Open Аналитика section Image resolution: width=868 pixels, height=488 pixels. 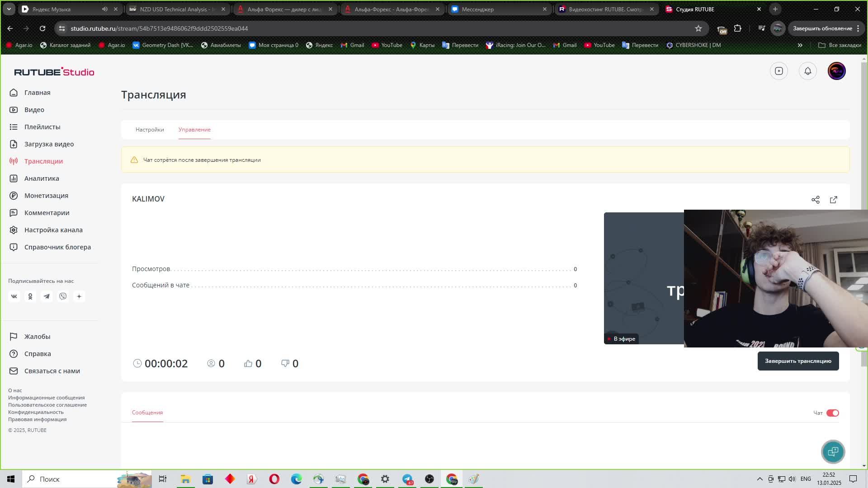click(x=34, y=178)
